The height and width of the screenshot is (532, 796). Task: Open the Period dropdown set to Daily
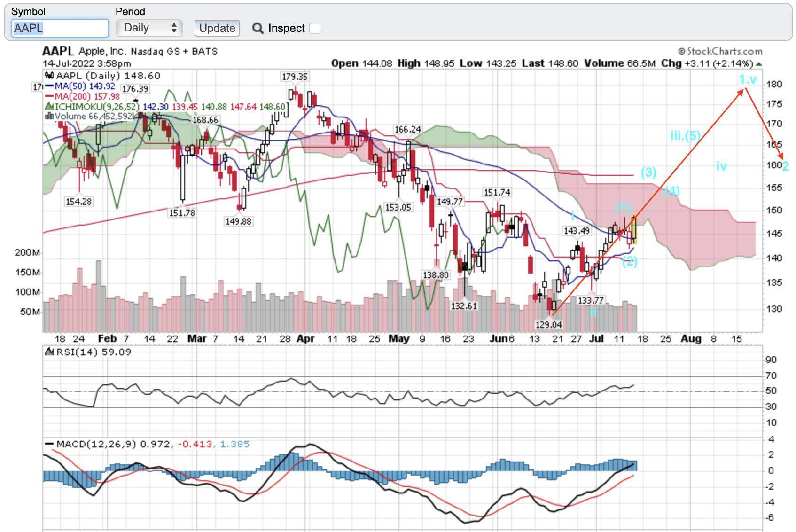click(x=149, y=28)
